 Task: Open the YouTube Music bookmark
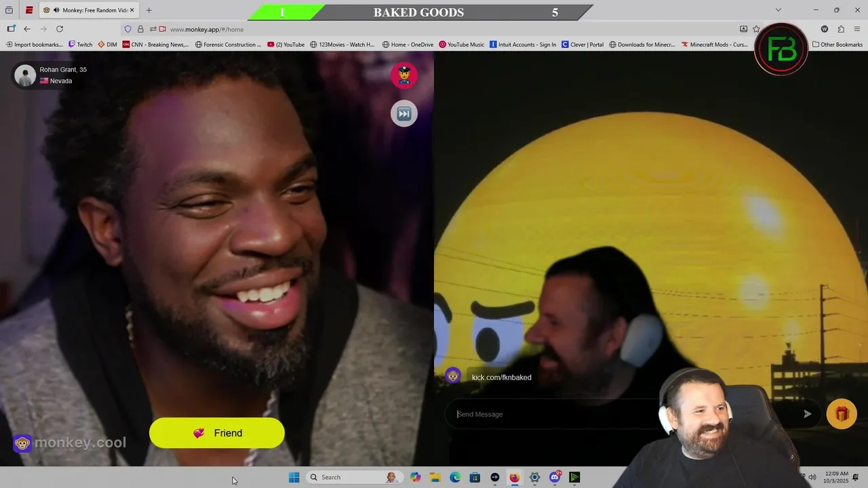[x=461, y=45]
